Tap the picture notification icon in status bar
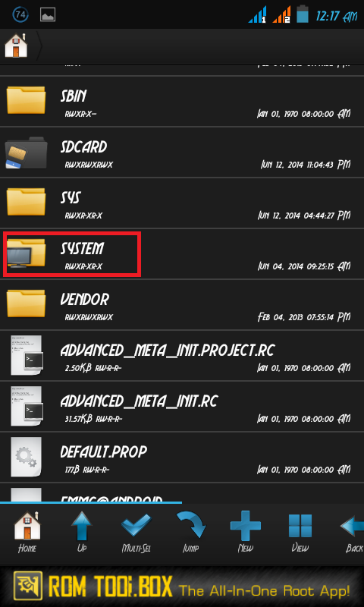The height and width of the screenshot is (607, 364). click(48, 15)
